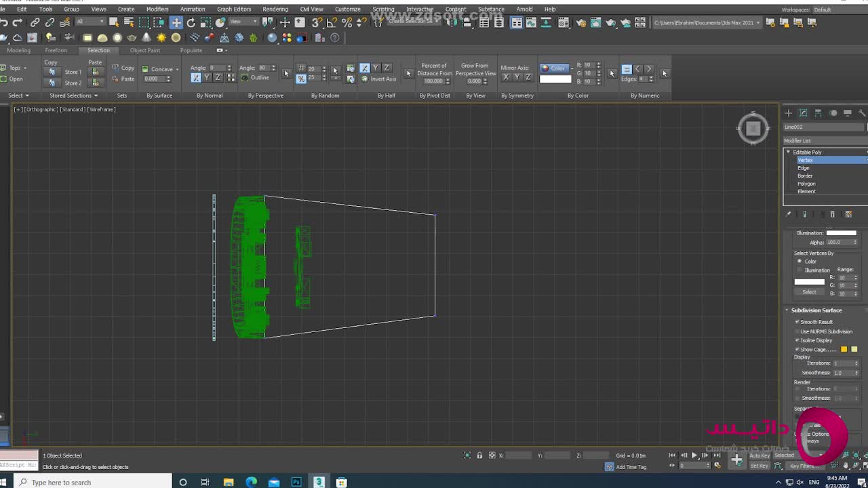This screenshot has width=868, height=488.
Task: Open the Modifier List dropdown
Action: pyautogui.click(x=824, y=140)
